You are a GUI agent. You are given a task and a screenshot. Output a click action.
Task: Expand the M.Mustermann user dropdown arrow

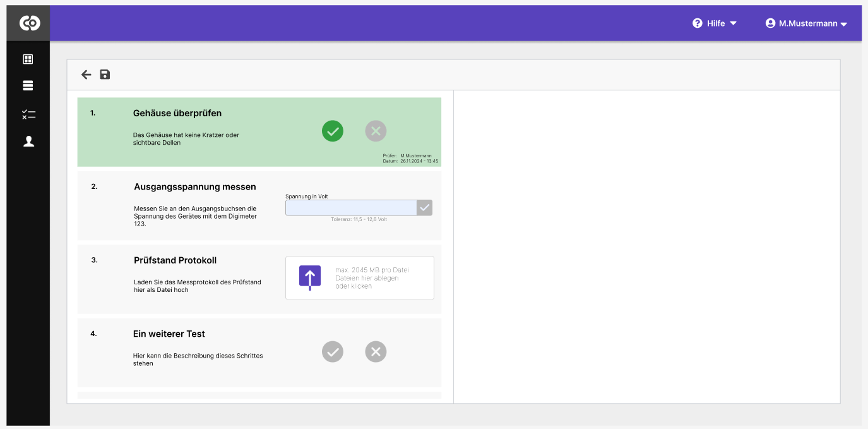[x=843, y=24]
